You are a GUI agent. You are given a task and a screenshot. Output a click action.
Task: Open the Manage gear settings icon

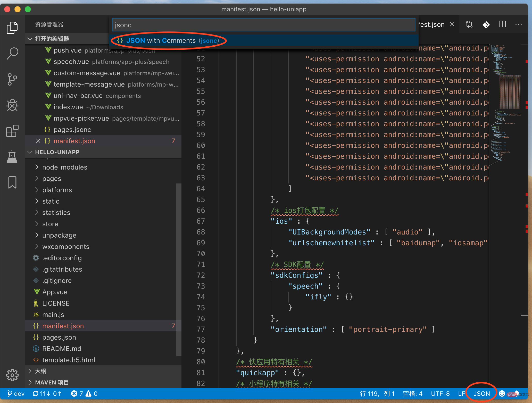click(12, 375)
